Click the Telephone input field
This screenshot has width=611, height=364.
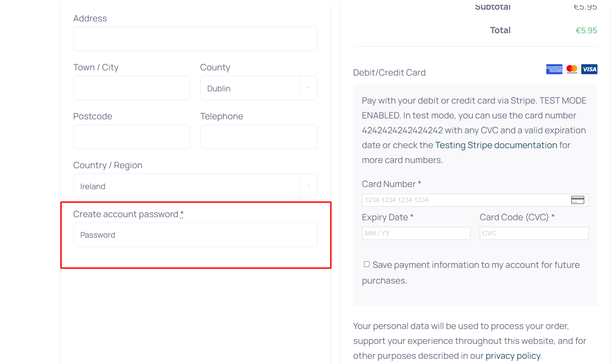pyautogui.click(x=258, y=137)
